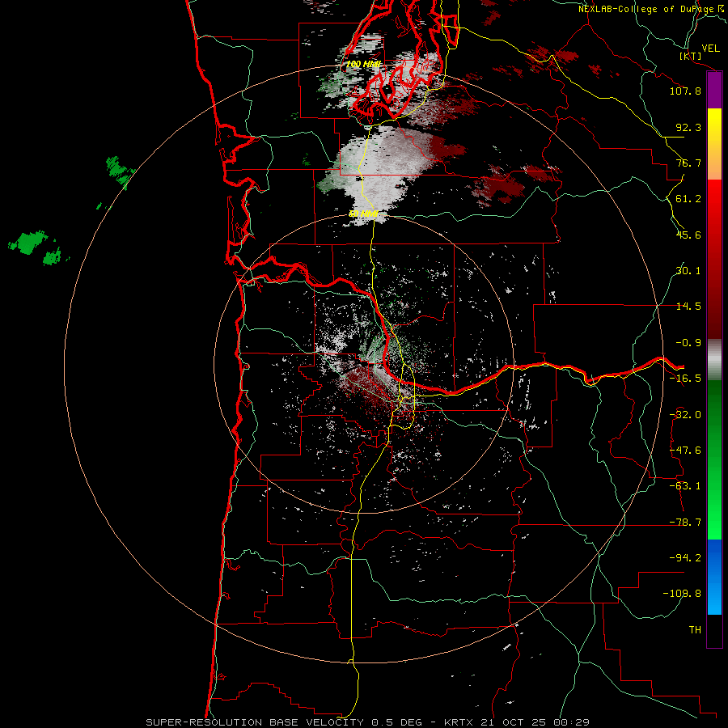Click the 14.5 velocity legend value
Image resolution: width=728 pixels, height=728 pixels.
(x=688, y=307)
